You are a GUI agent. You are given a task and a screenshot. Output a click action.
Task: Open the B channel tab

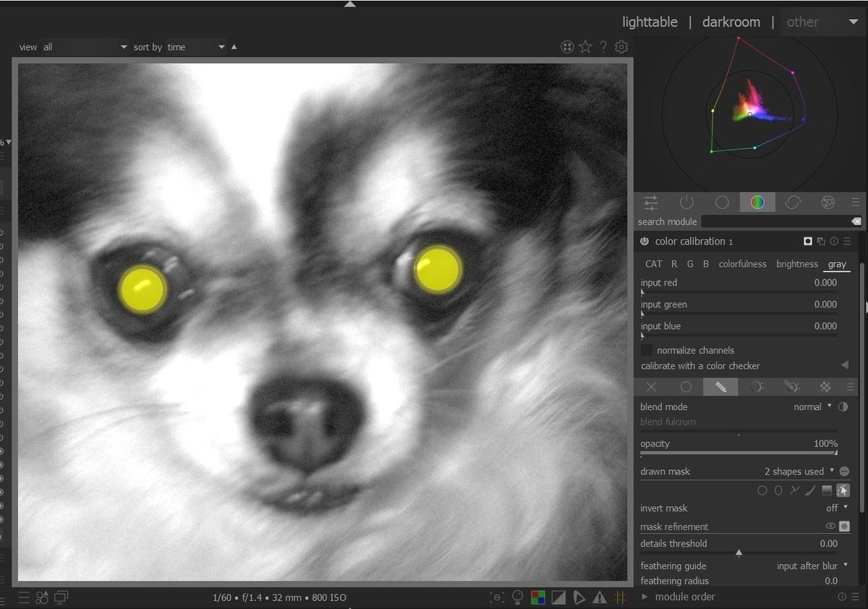pos(706,264)
